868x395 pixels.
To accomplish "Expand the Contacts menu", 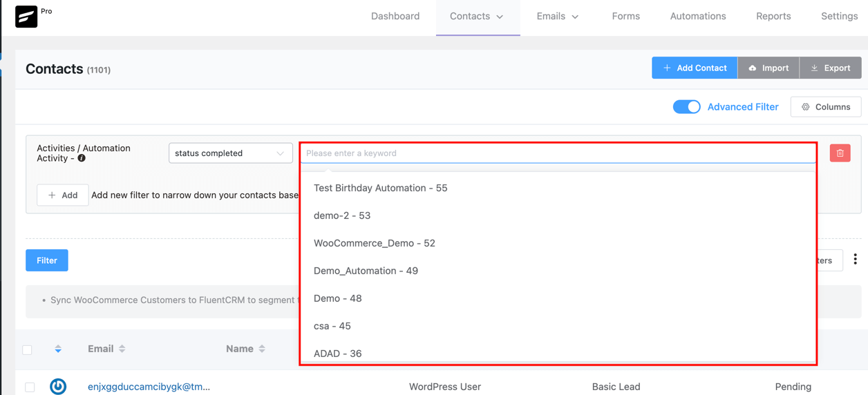I will coord(477,17).
